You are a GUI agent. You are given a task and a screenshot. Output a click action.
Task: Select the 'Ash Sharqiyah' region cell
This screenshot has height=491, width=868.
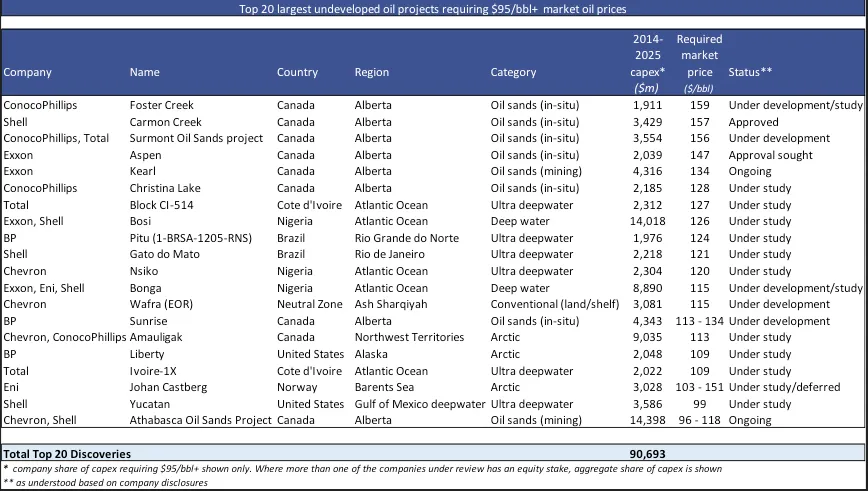391,304
